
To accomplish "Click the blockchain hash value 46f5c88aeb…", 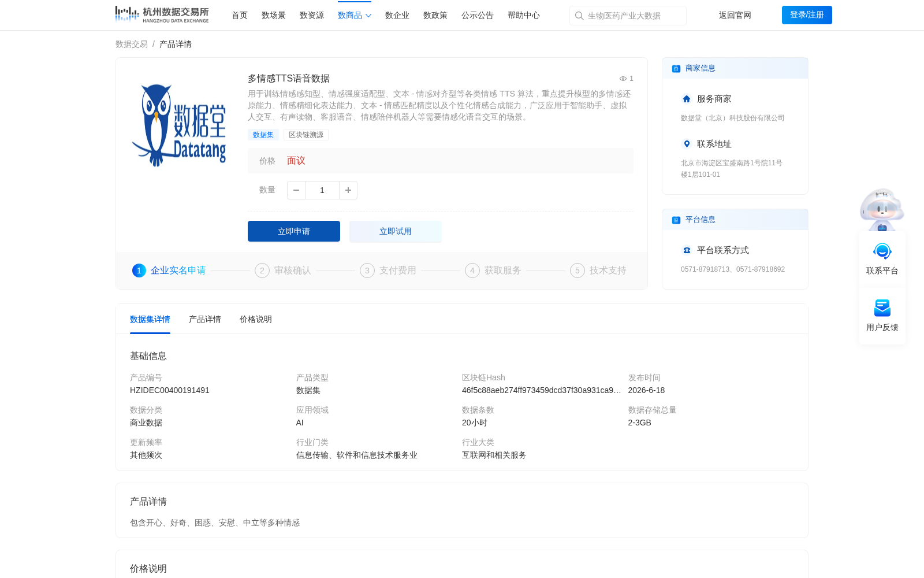I will (542, 390).
